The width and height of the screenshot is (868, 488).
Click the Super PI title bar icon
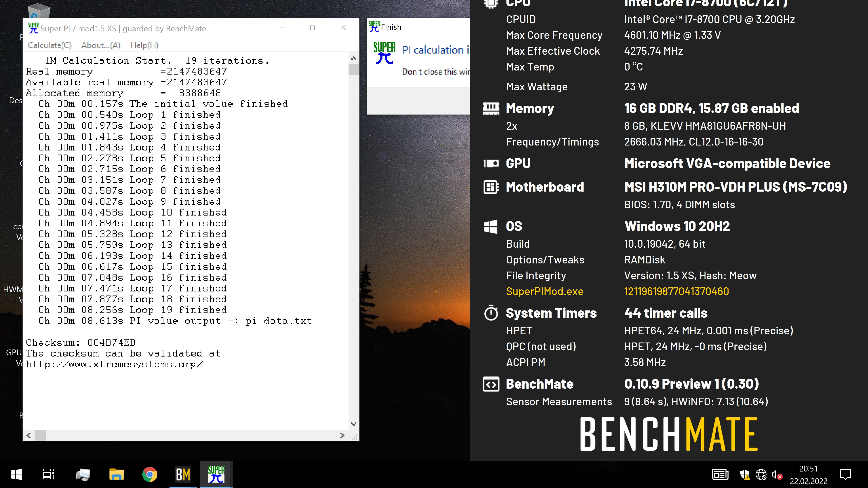[33, 28]
